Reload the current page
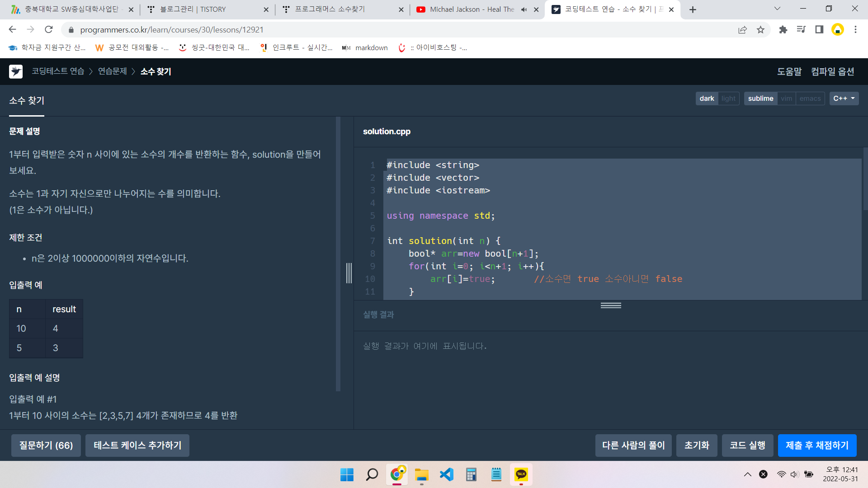Screen dimensions: 868x488 (x=49, y=30)
